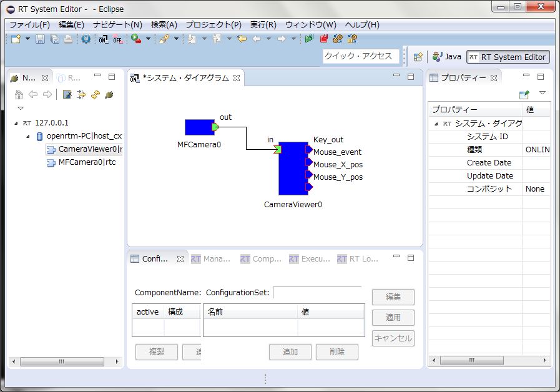Viewport: 560px width, 392px height.
Task: Select MFCamera0|rtc in the name service tree
Action: [x=81, y=162]
